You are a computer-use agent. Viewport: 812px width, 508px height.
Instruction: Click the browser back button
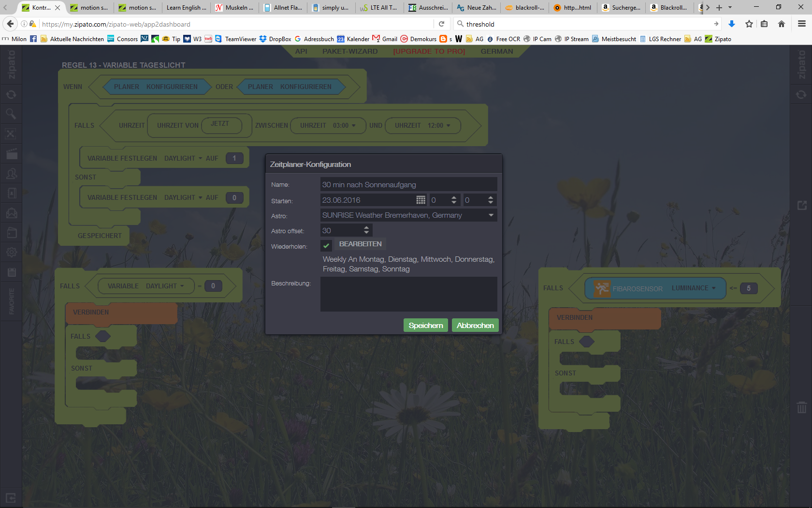click(x=10, y=24)
